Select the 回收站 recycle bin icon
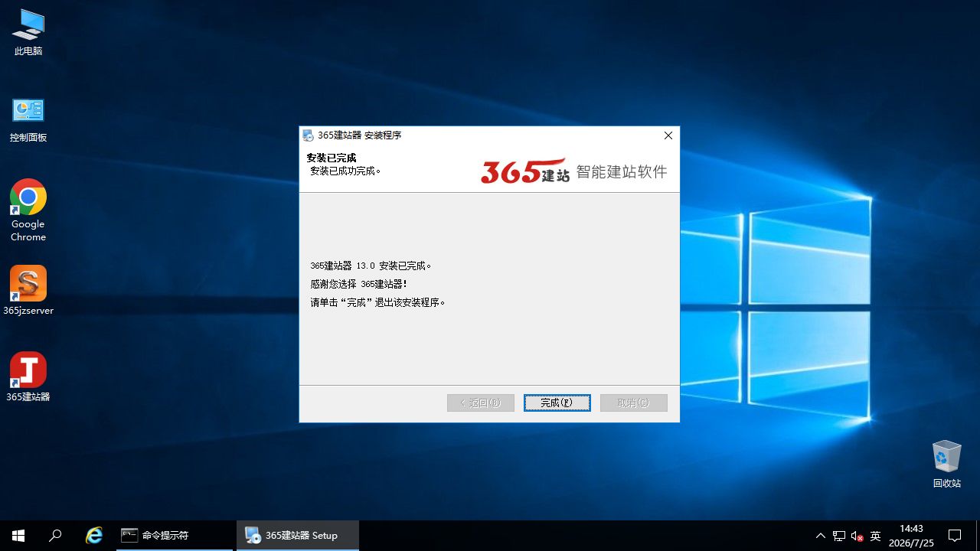Screen dimensions: 980x551 click(946, 464)
